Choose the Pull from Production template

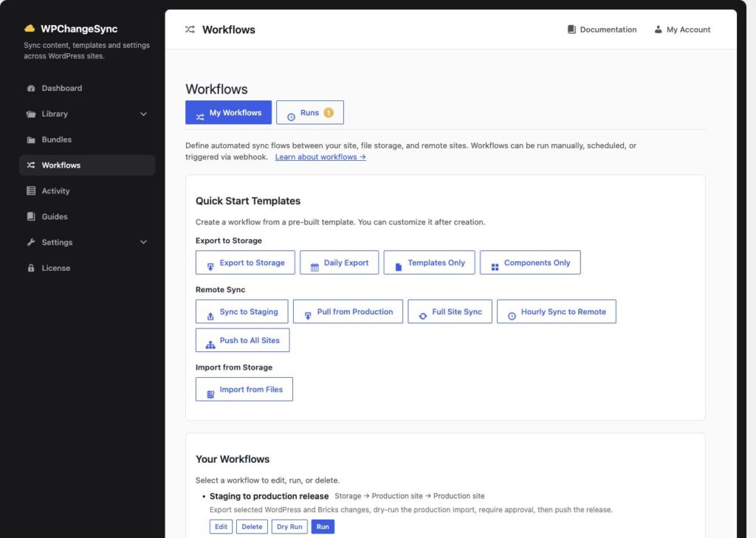pyautogui.click(x=348, y=311)
